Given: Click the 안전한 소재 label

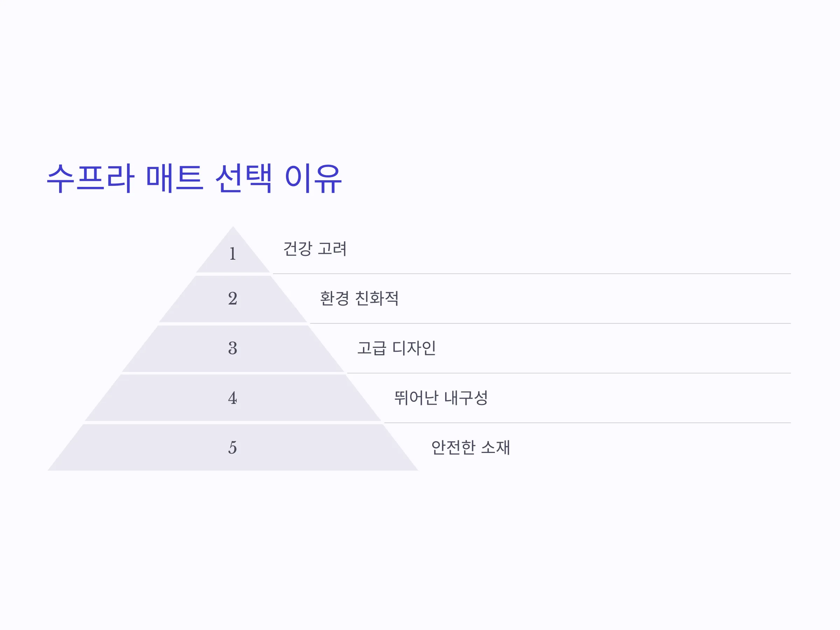Looking at the screenshot, I should 470,447.
